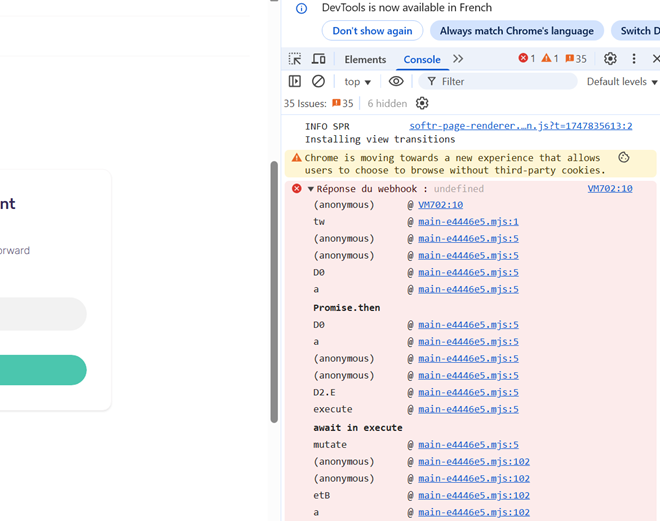
Task: Collapse the Réponse du webhook stack trace
Action: point(311,189)
